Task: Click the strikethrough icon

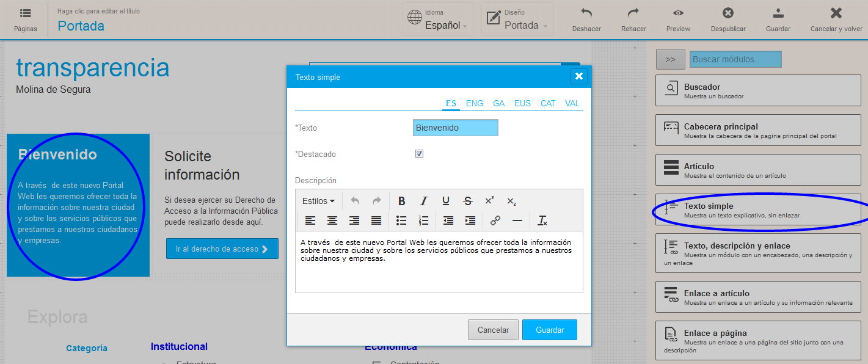Action: (x=468, y=201)
